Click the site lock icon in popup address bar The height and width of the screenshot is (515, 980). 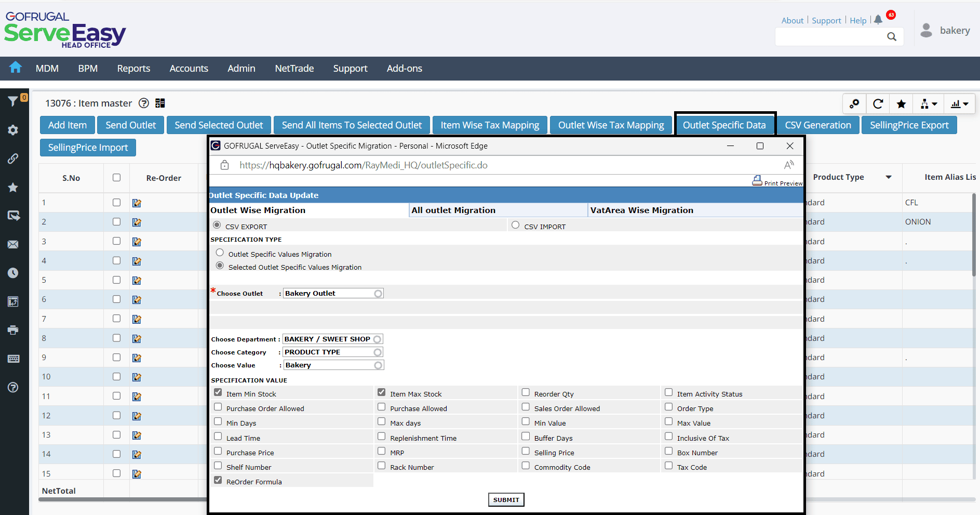(224, 165)
